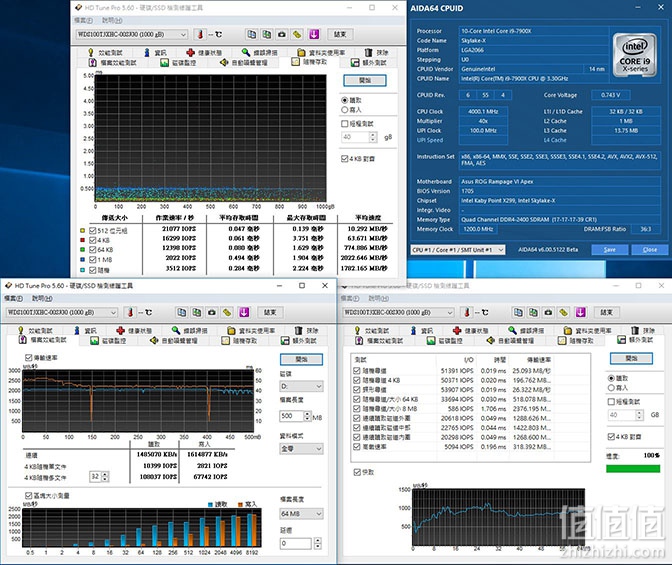Uncheck the 8 MB random seek test row

tap(357, 409)
